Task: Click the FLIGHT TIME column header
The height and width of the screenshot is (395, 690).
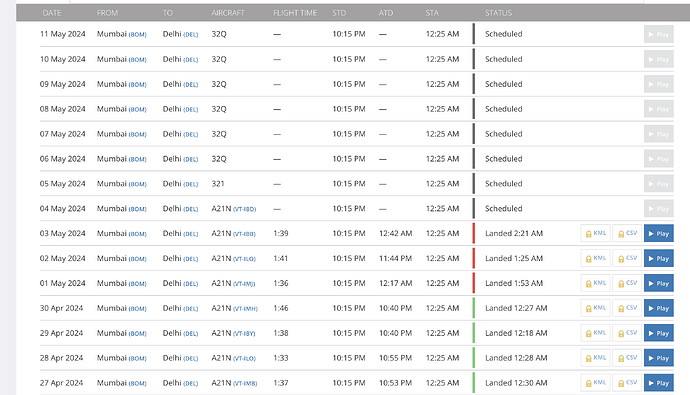Action: click(x=295, y=13)
